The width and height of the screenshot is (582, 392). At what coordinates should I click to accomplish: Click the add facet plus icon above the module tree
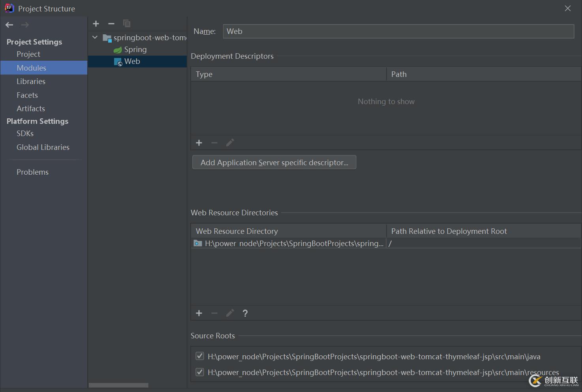click(x=96, y=24)
